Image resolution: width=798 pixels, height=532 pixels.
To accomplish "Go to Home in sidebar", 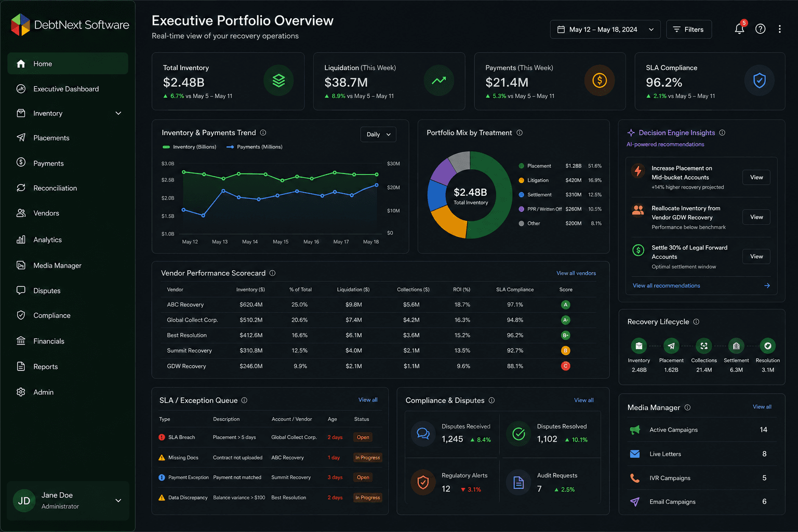I will coord(68,63).
